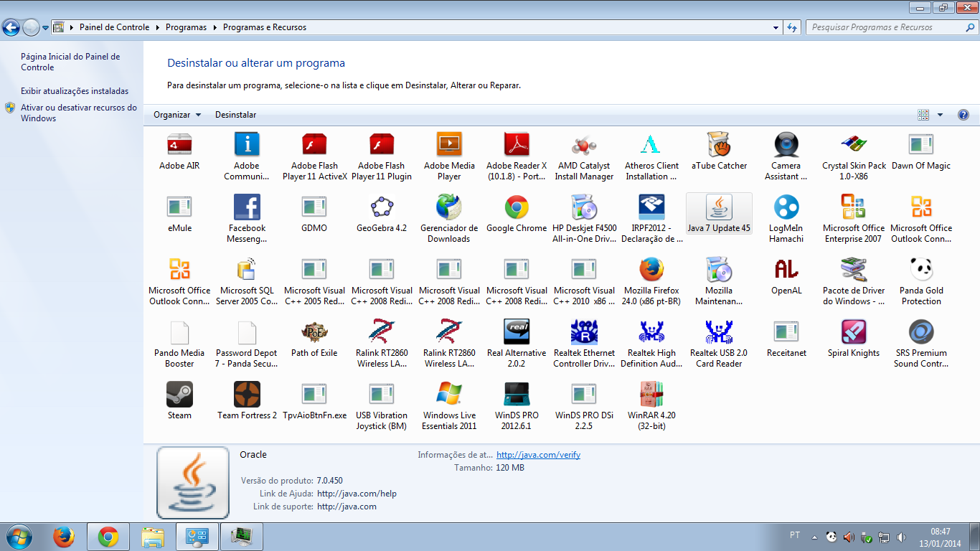Show hidden tray icons arrow
The height and width of the screenshot is (551, 980).
click(x=814, y=536)
